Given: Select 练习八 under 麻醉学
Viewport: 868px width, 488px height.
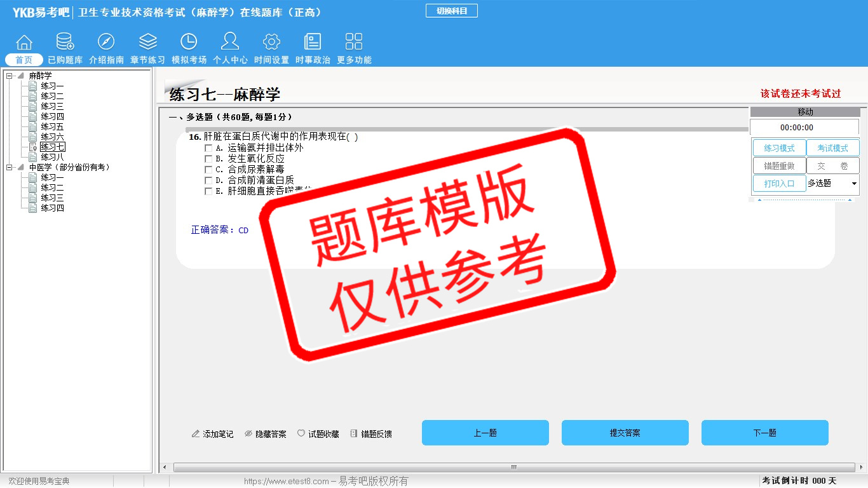Looking at the screenshot, I should 52,158.
